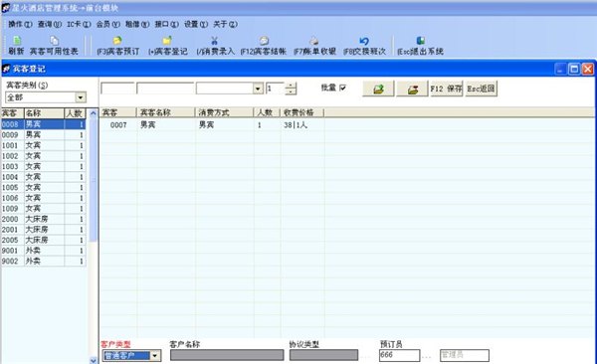Open the 会员 menu

coord(108,24)
